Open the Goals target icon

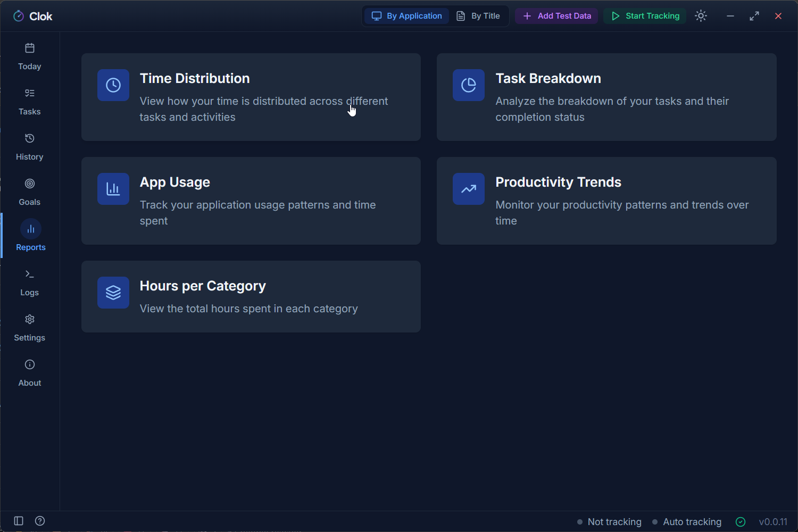[x=30, y=184]
